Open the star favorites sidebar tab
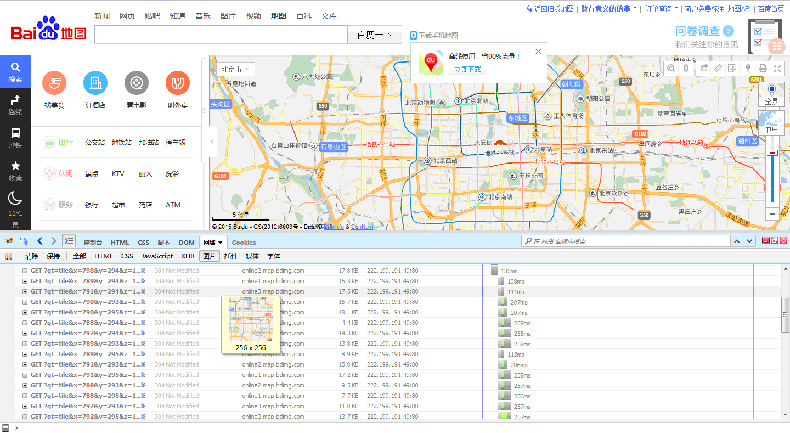Viewport: 790px width, 433px height. tap(15, 170)
